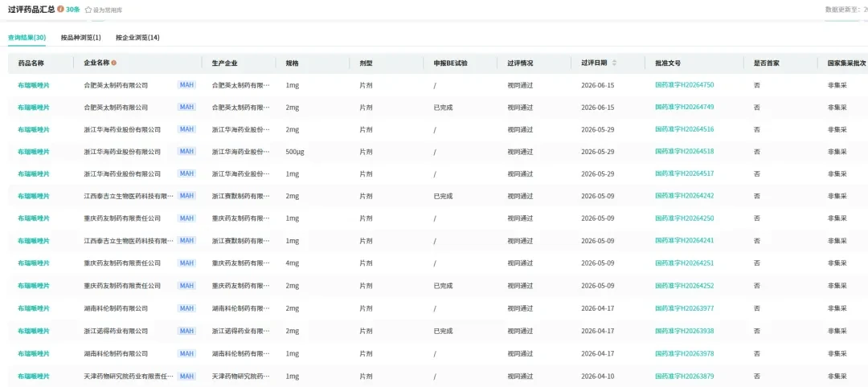Click MAH badge in H20263879 row
This screenshot has width=868, height=387.
tap(186, 377)
